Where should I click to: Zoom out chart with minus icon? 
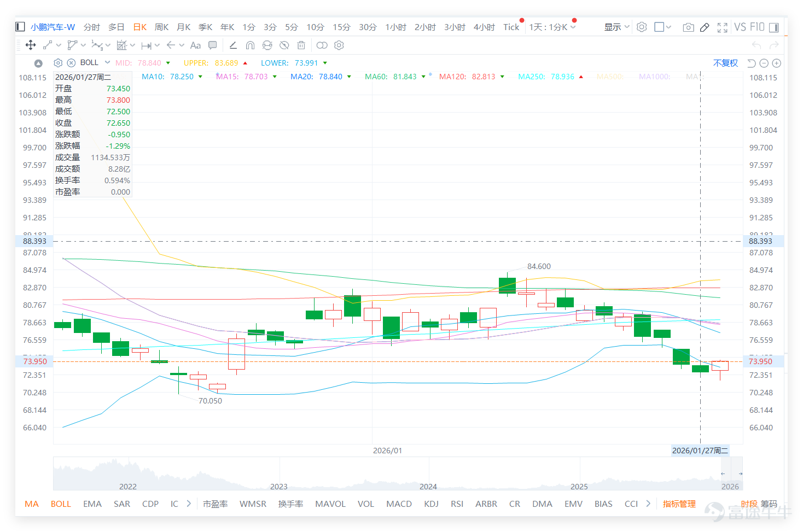[764, 63]
